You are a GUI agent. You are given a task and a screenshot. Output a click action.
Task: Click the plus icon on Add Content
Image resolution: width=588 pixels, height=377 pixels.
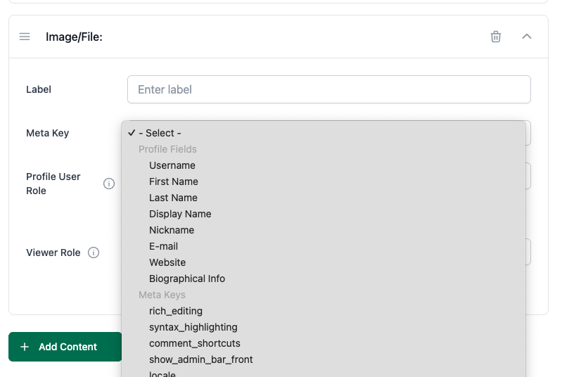[x=25, y=347]
